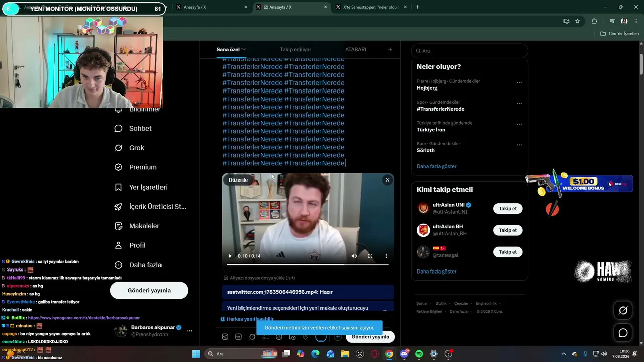Switch to the (2) Anasayfa / X browser tab
This screenshot has height=362, width=644.
[291, 7]
